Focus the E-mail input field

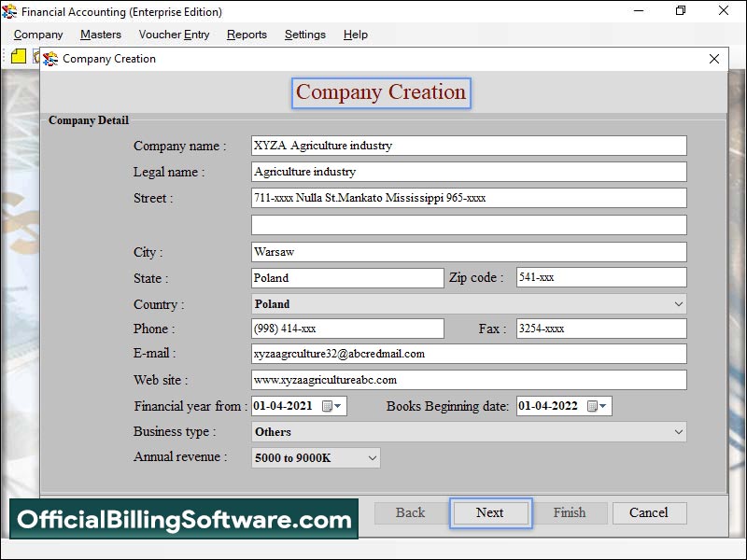point(469,354)
